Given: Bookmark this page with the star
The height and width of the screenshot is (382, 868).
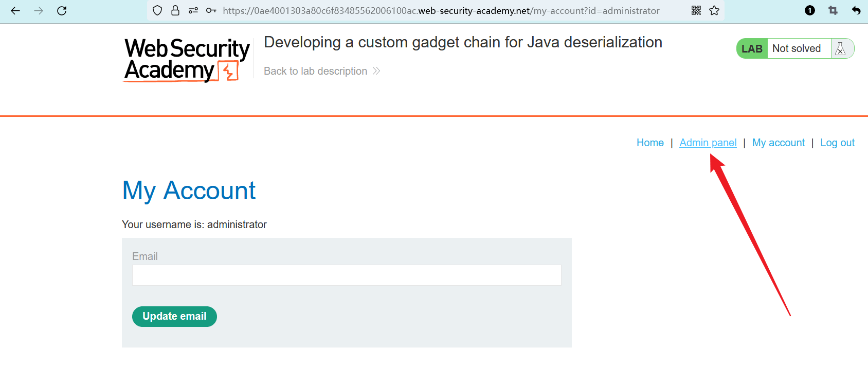Looking at the screenshot, I should point(714,11).
